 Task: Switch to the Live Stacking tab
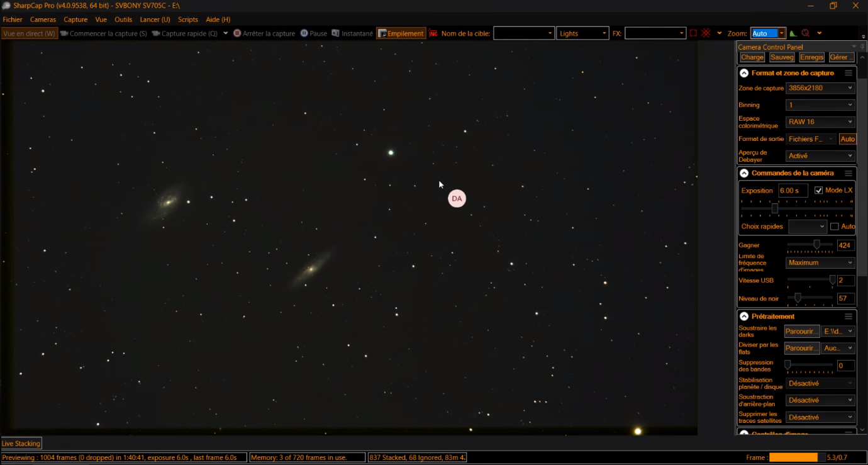point(21,444)
